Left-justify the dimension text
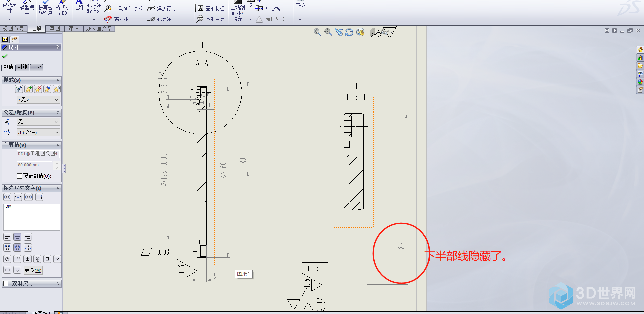Image resolution: width=644 pixels, height=314 pixels. click(7, 237)
